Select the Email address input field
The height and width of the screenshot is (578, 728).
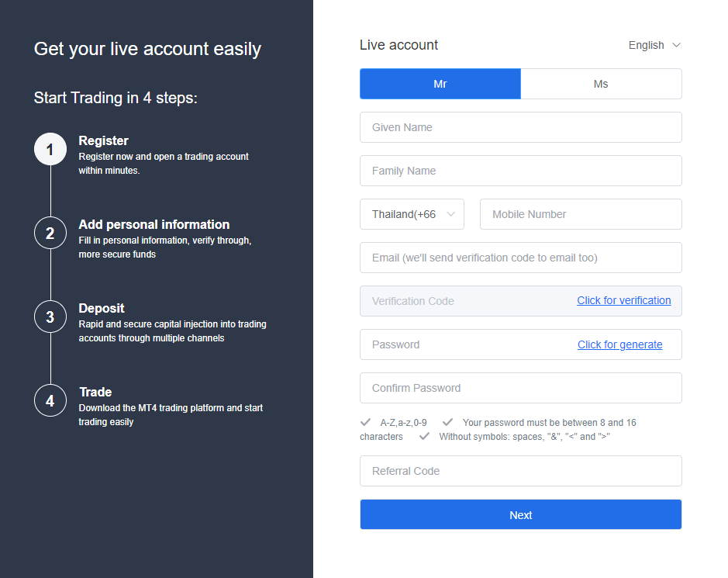(520, 258)
